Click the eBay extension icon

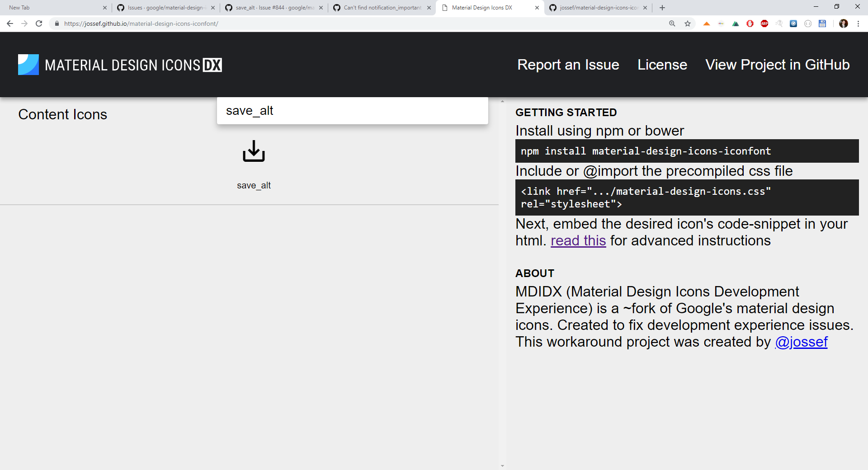[721, 23]
